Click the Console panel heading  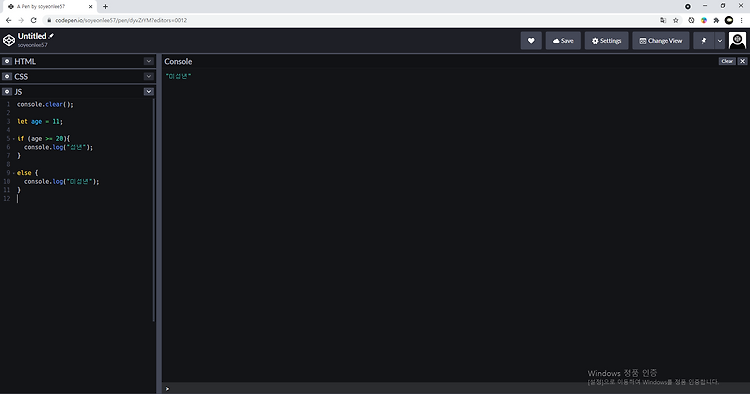178,61
